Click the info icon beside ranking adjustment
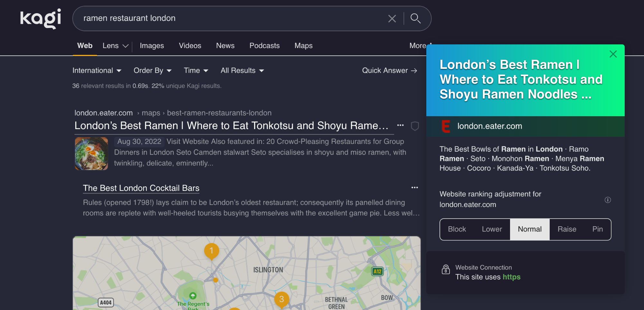This screenshot has height=310, width=644. pos(608,200)
